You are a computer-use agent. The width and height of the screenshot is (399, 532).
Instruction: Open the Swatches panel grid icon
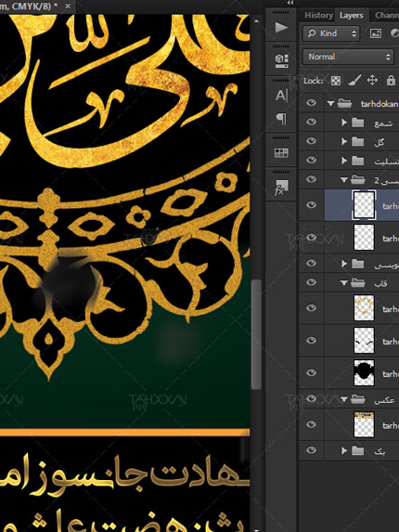point(281,153)
